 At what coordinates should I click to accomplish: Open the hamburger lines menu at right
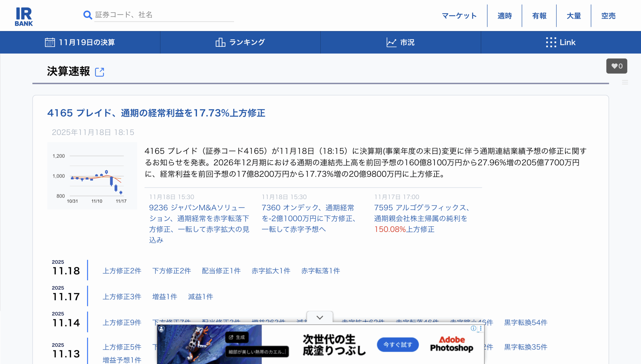tap(625, 82)
